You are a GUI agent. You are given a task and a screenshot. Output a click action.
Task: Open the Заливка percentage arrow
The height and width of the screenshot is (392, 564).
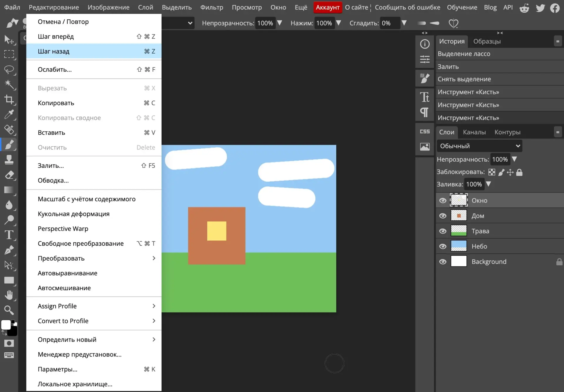click(x=489, y=184)
